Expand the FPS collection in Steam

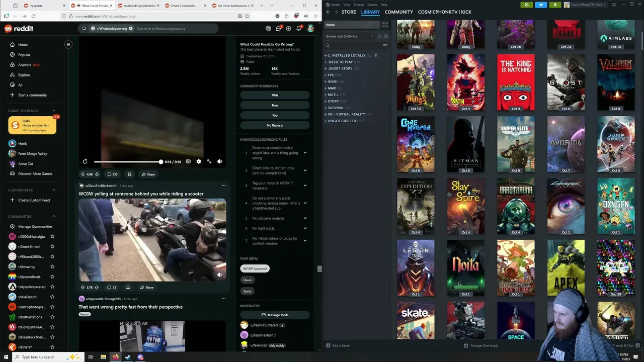click(326, 75)
